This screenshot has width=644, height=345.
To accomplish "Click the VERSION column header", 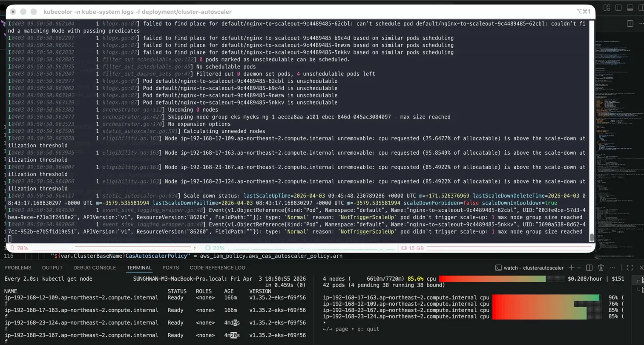I will click(260, 291).
